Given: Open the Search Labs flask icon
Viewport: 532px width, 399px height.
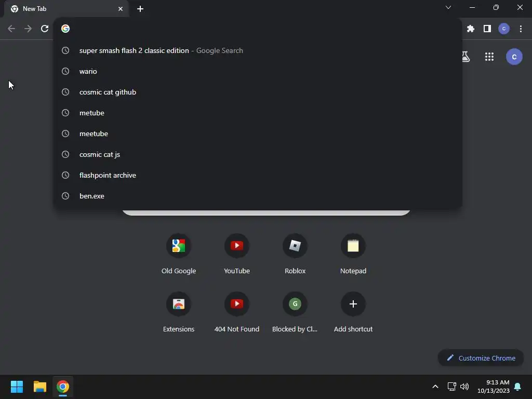Looking at the screenshot, I should click(x=465, y=57).
